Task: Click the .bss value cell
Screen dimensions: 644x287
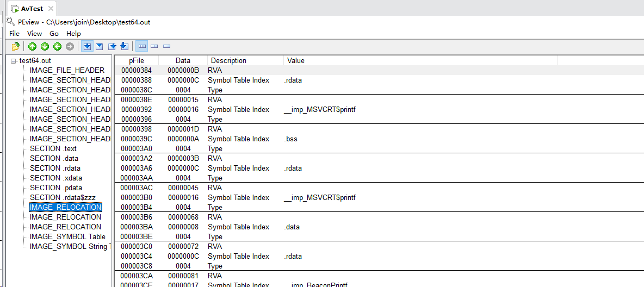Action: point(291,139)
